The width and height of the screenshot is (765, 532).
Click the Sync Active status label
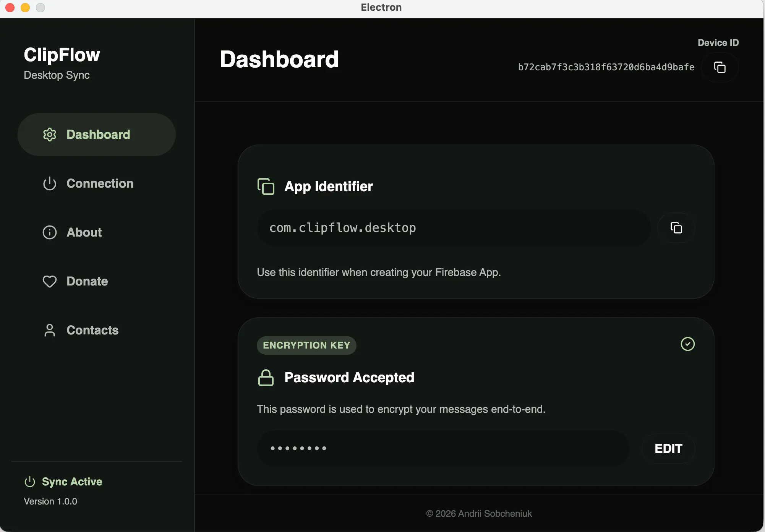(72, 482)
